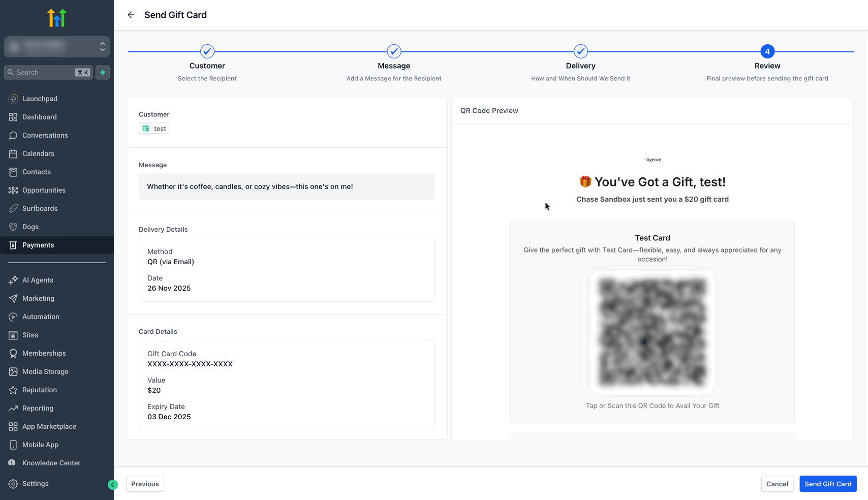Click the Sites icon
The width and height of the screenshot is (868, 500).
click(x=13, y=335)
